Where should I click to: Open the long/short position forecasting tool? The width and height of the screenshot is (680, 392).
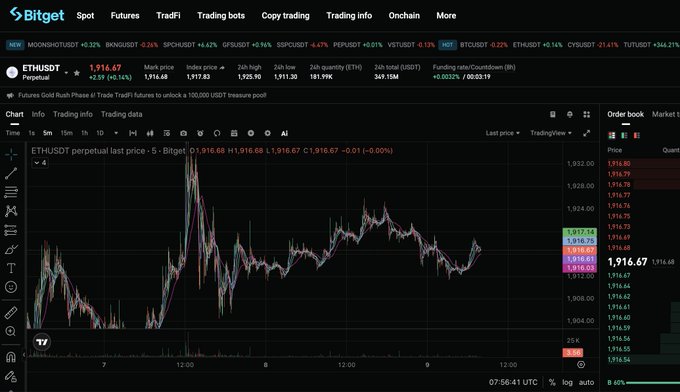pos(11,230)
